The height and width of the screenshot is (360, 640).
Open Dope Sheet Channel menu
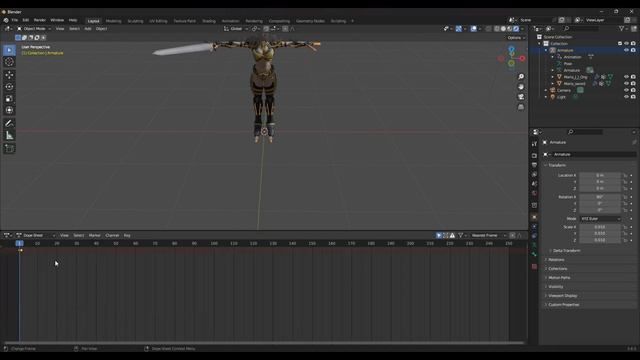coord(112,236)
